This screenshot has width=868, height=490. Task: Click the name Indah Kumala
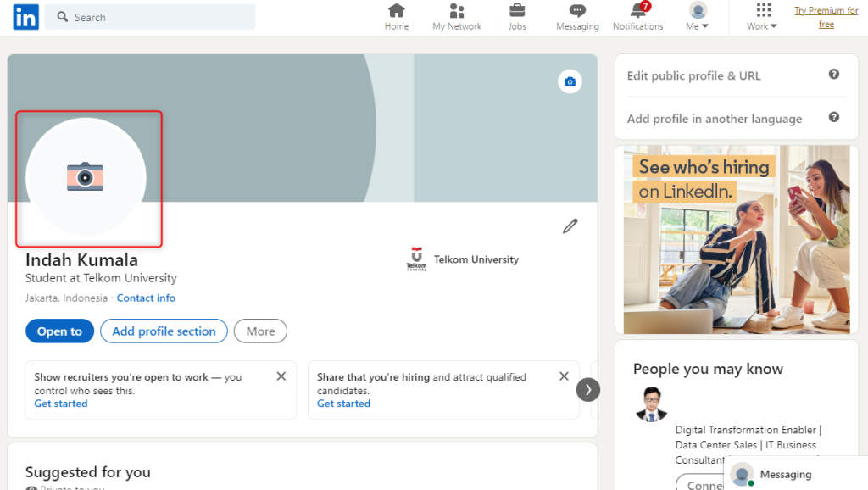(x=81, y=259)
